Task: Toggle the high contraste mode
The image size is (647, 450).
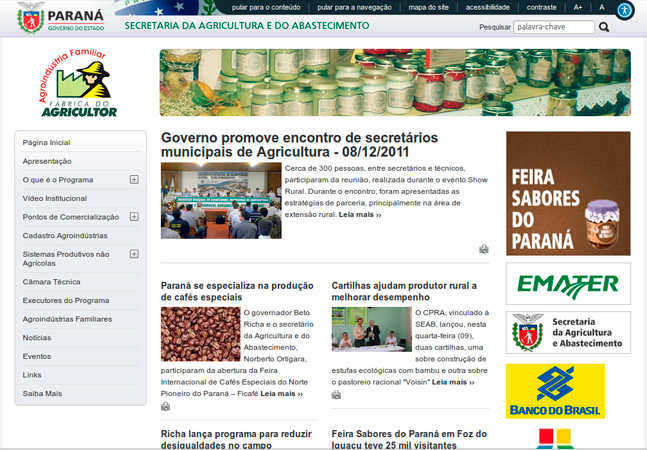Action: pos(541,7)
